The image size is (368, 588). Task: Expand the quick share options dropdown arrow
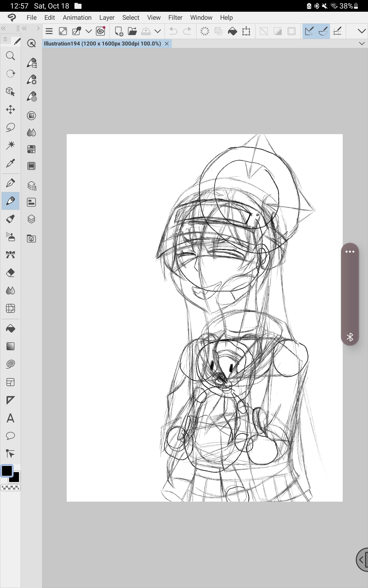[89, 31]
